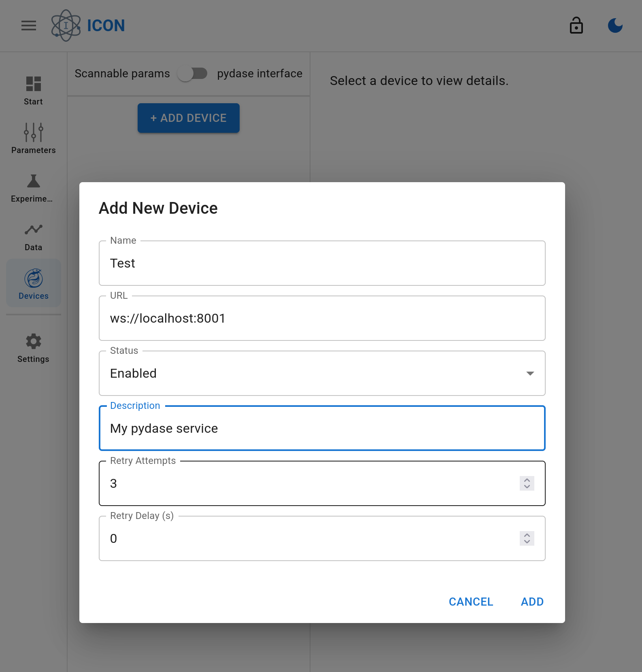Confirm the new device with Add
Image resolution: width=642 pixels, height=672 pixels.
point(532,602)
